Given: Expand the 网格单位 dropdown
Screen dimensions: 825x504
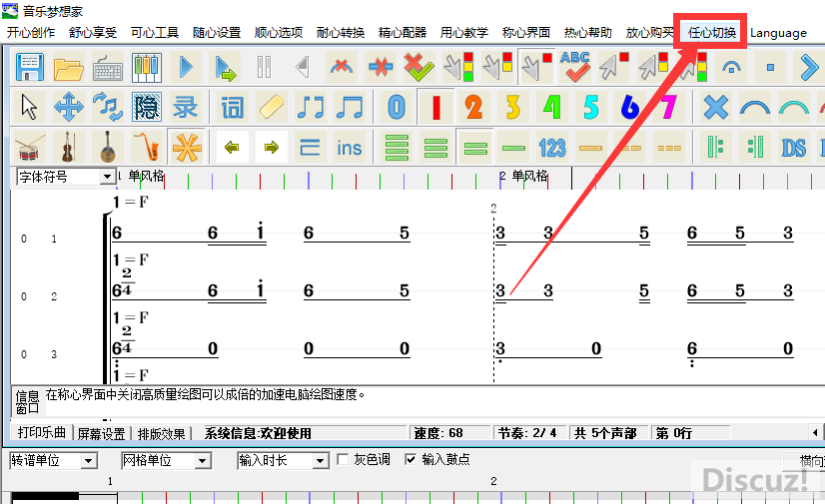Looking at the screenshot, I should point(202,461).
